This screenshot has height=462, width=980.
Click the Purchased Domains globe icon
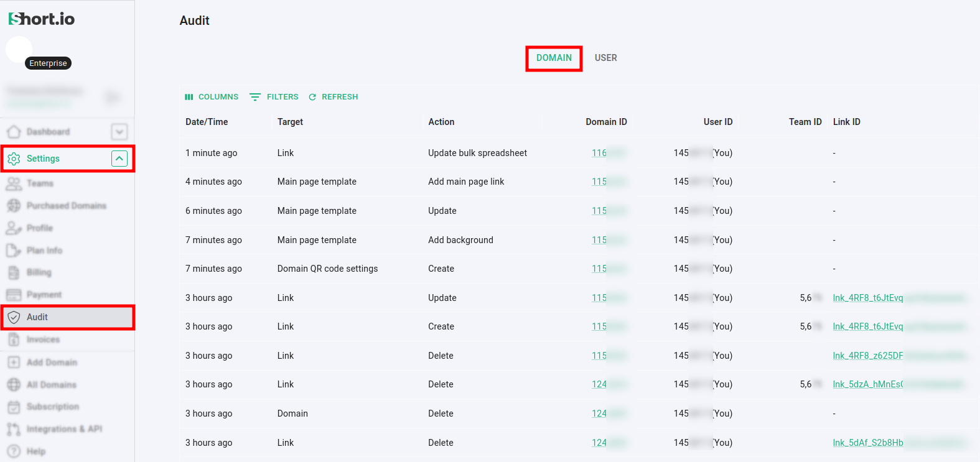(14, 206)
